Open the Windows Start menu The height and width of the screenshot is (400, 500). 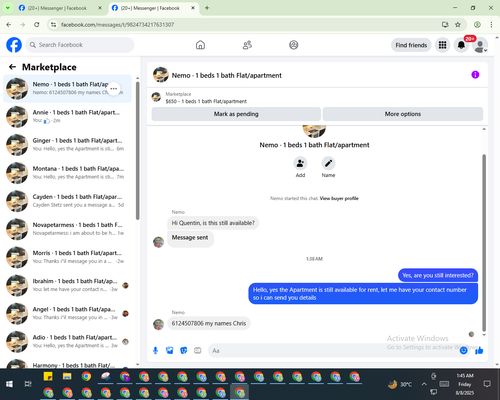tap(9, 384)
